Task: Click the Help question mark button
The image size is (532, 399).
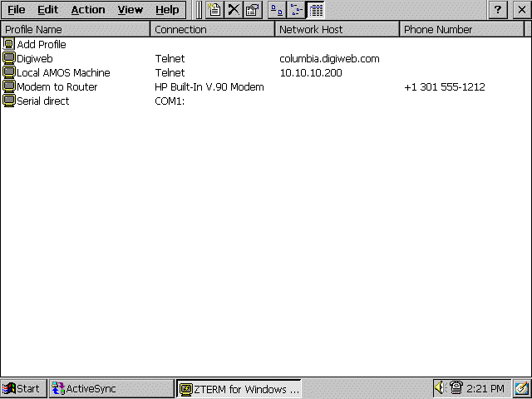Action: (x=499, y=10)
